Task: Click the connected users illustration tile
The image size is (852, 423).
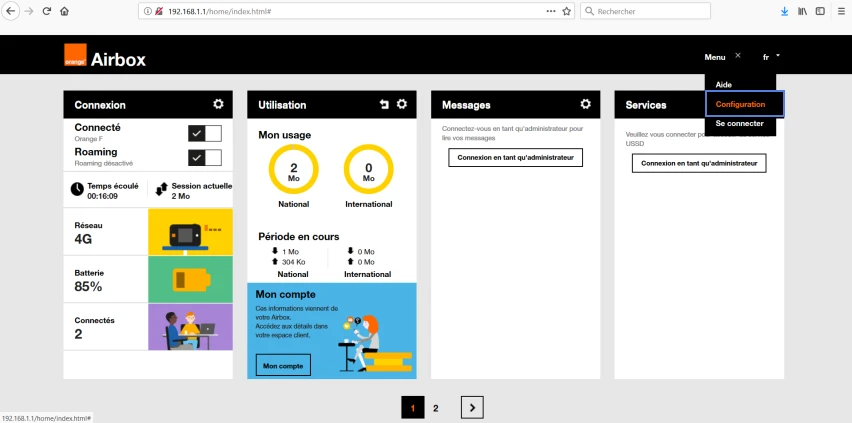Action: [190, 327]
